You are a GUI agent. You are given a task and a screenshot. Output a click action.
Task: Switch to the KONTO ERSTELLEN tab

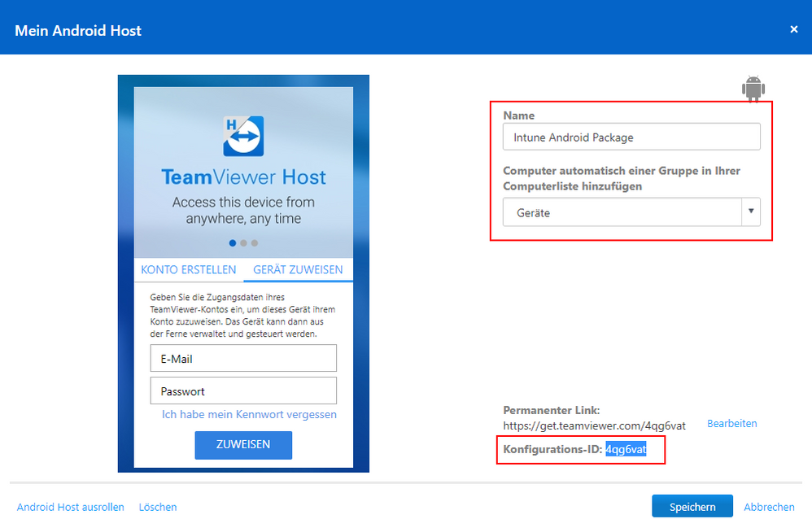coord(189,269)
